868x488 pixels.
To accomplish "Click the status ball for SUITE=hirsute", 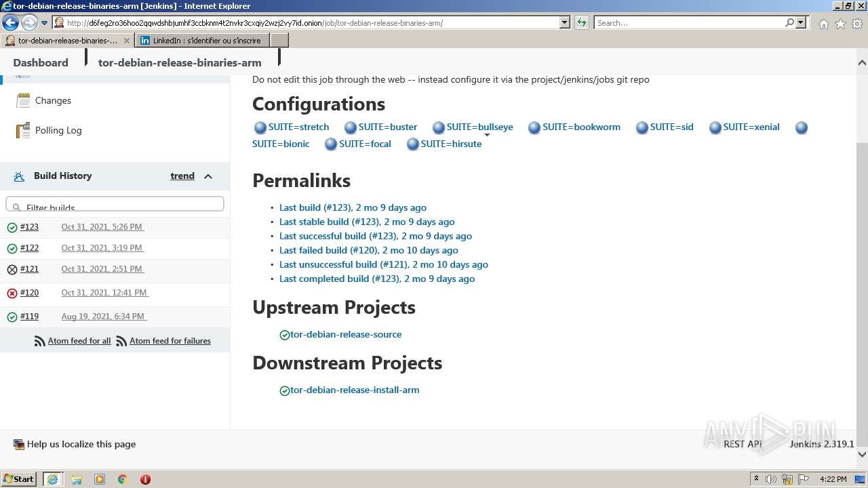I will pyautogui.click(x=413, y=144).
